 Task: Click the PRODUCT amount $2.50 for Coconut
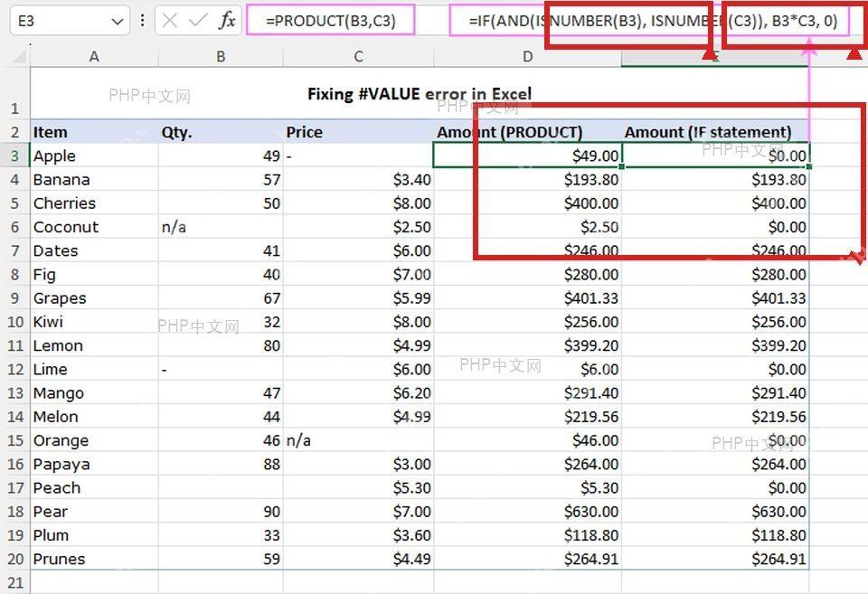pyautogui.click(x=527, y=227)
